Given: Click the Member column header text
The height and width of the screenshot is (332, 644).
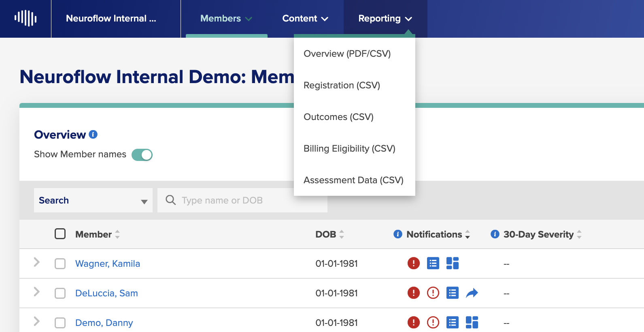Looking at the screenshot, I should (x=94, y=234).
